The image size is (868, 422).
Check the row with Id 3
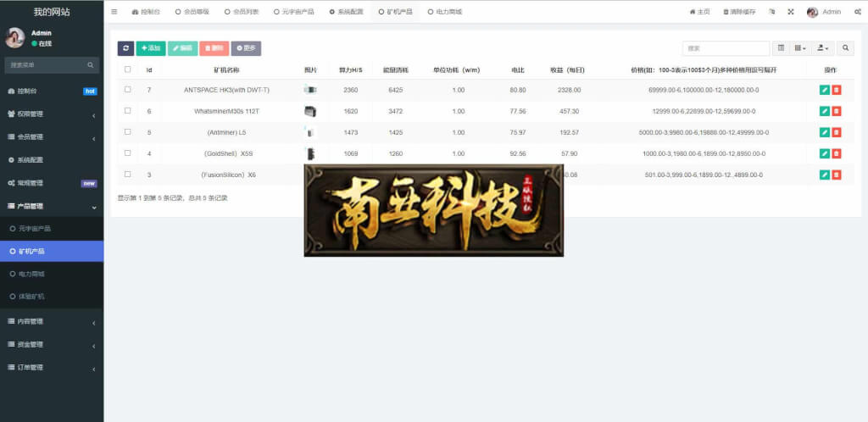pos(128,174)
